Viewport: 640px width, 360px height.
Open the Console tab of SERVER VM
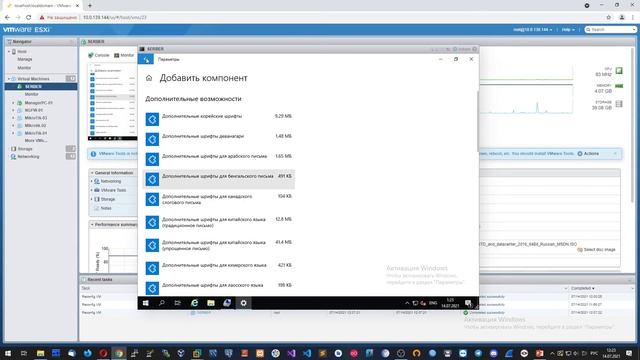click(x=99, y=55)
